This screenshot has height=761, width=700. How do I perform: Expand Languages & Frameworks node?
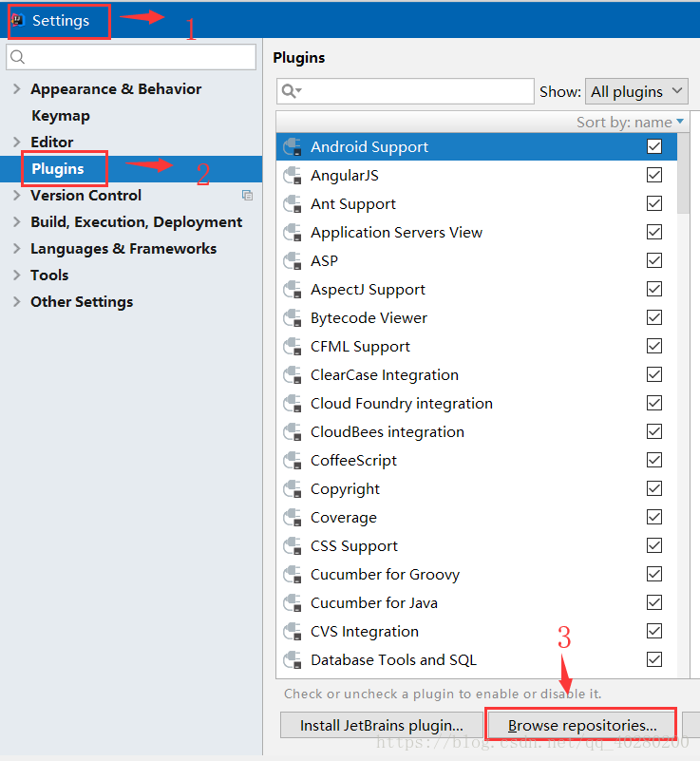tap(17, 249)
